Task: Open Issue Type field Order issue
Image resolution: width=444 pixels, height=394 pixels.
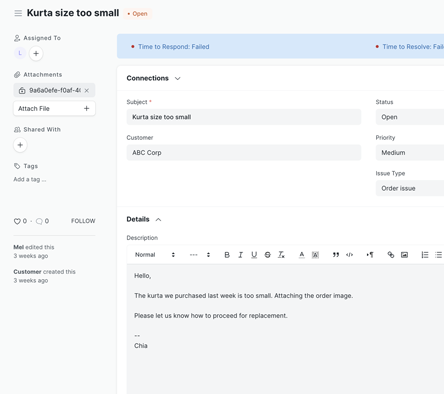Action: tap(410, 188)
